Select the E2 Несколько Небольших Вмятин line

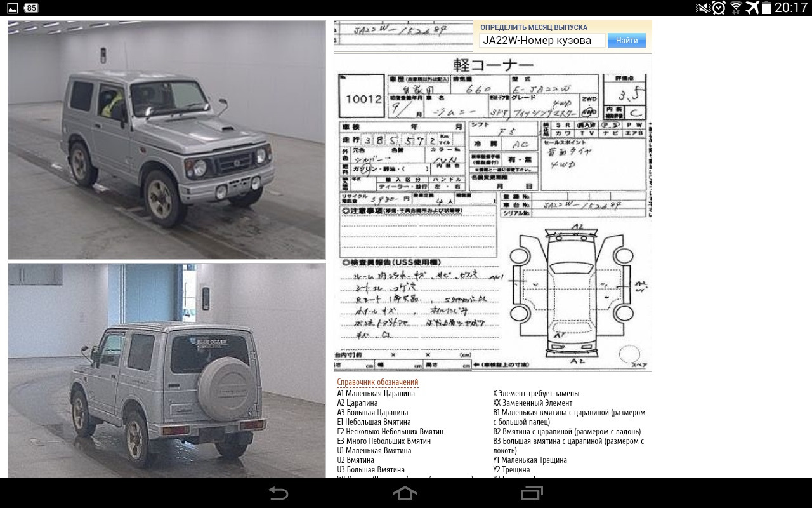[x=390, y=432]
